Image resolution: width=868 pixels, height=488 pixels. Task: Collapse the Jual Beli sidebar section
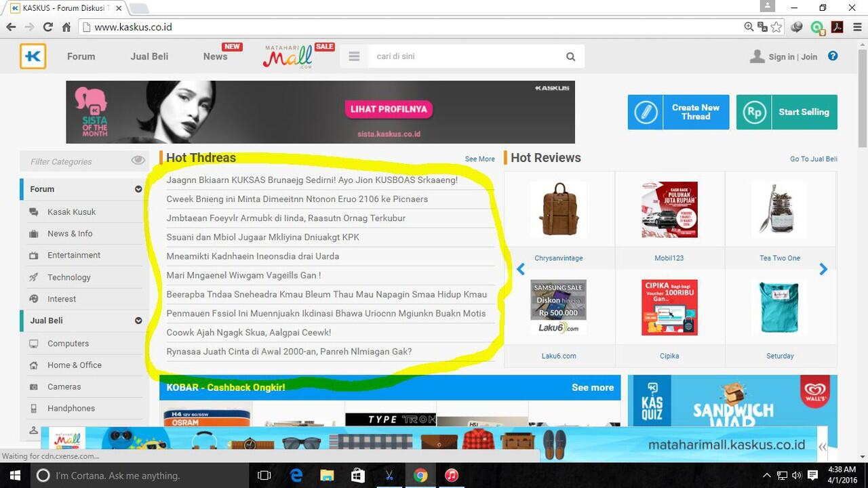click(x=138, y=321)
